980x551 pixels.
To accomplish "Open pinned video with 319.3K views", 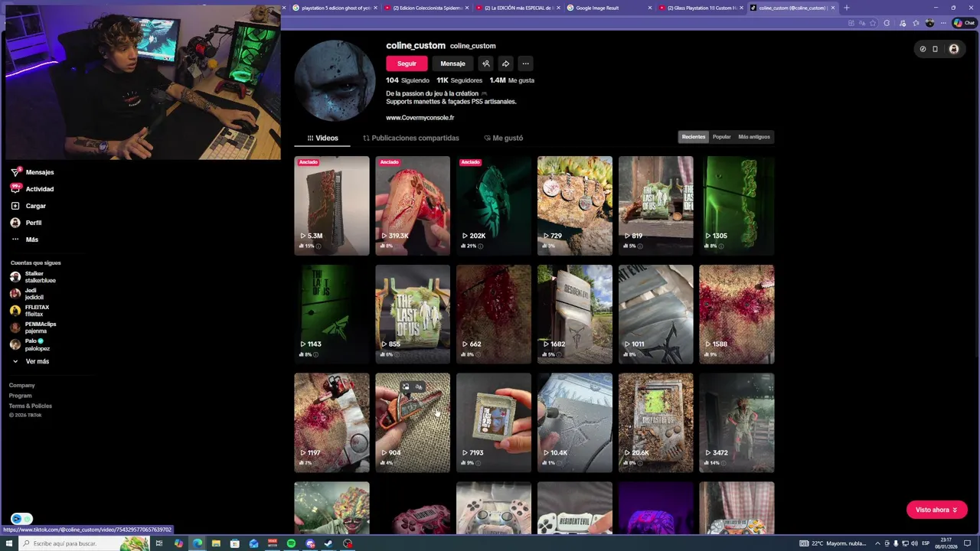I will pos(413,206).
